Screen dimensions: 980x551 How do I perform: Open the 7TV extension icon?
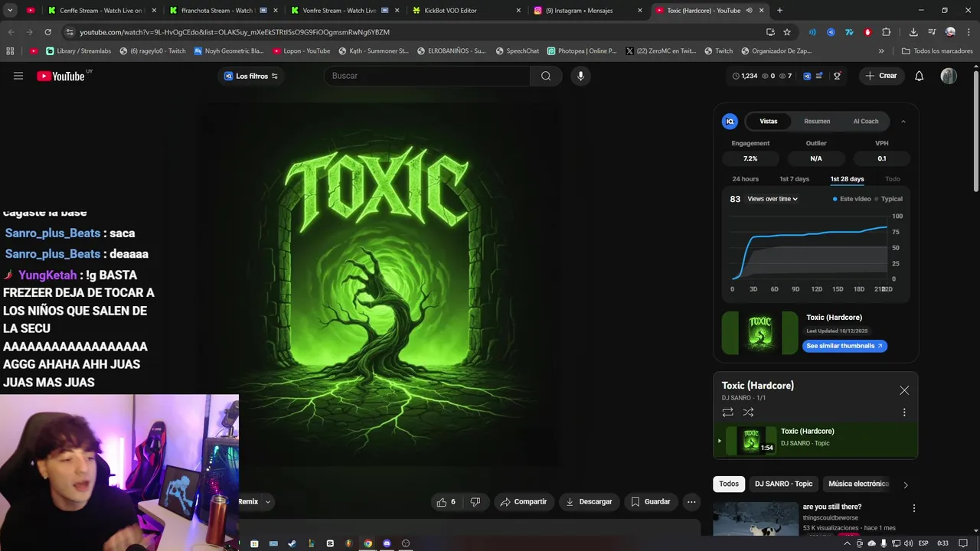click(x=849, y=32)
